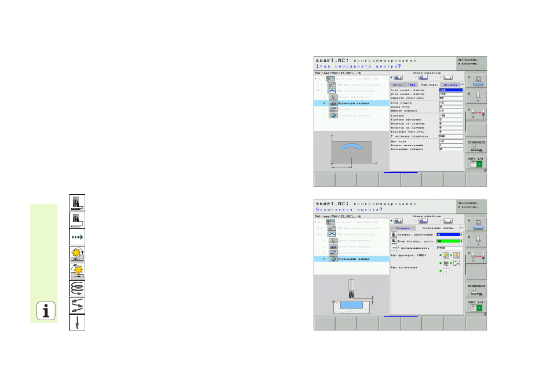This screenshot has height=392, width=553.
Task: Click the first soft-key button in upper screen
Action: [x=325, y=180]
